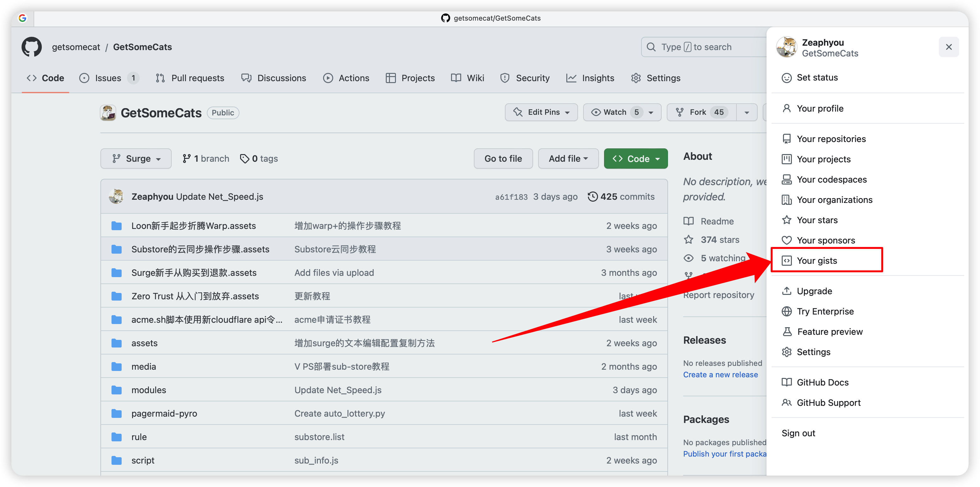980x487 pixels.
Task: Open the dropdown arrow beside Fork
Action: click(747, 113)
